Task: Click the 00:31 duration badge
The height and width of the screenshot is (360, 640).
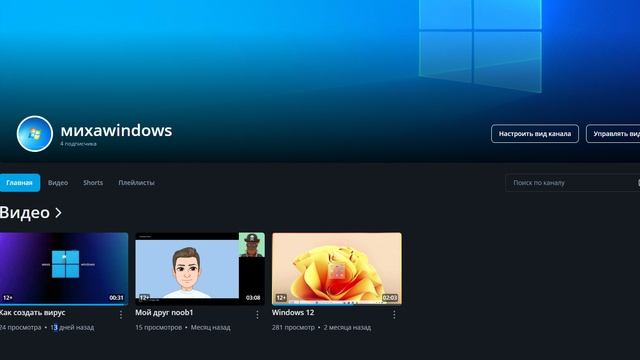Action: 116,298
